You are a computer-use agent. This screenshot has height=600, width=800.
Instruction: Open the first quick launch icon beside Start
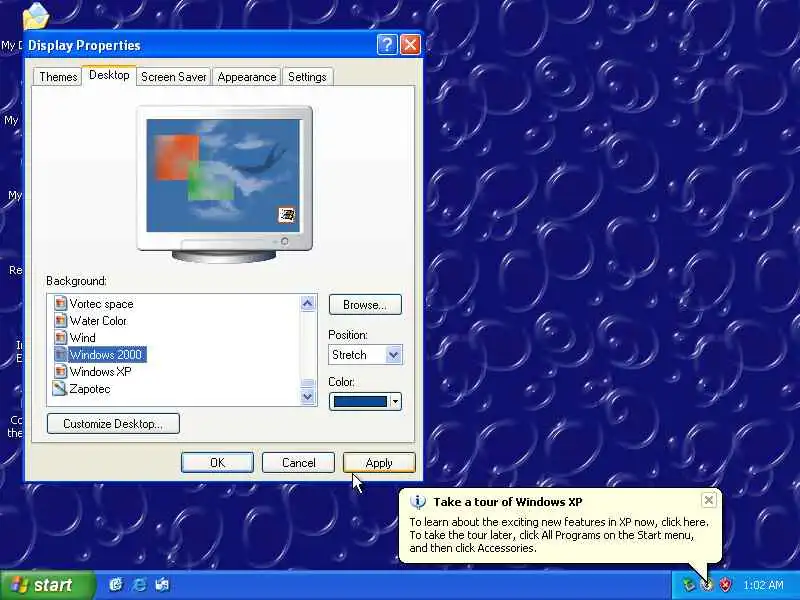pyautogui.click(x=116, y=585)
